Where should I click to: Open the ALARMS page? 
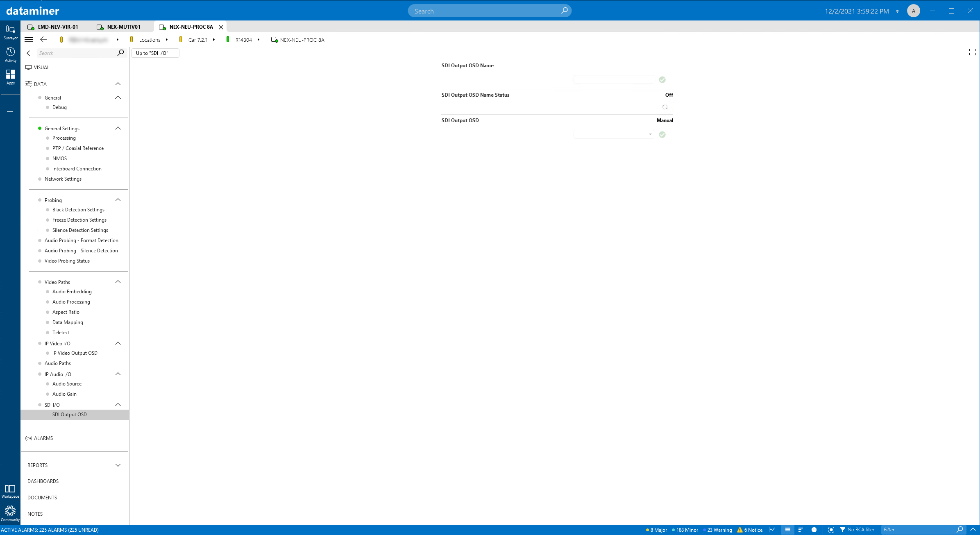click(x=43, y=438)
